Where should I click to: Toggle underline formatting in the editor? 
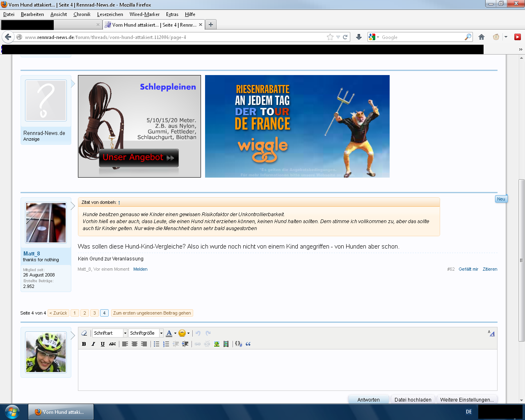(x=103, y=344)
